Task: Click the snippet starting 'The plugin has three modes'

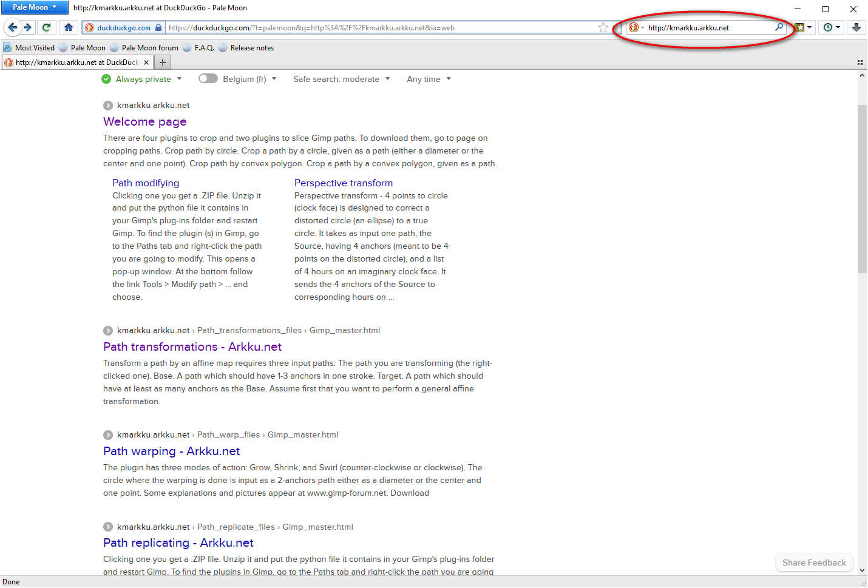Action: 293,481
